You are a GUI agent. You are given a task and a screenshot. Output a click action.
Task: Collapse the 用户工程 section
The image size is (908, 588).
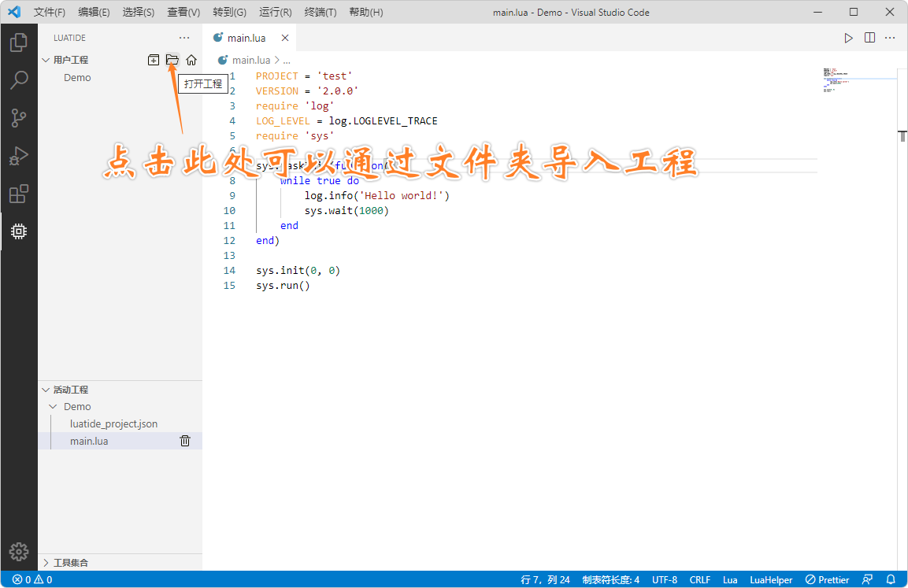tap(46, 60)
